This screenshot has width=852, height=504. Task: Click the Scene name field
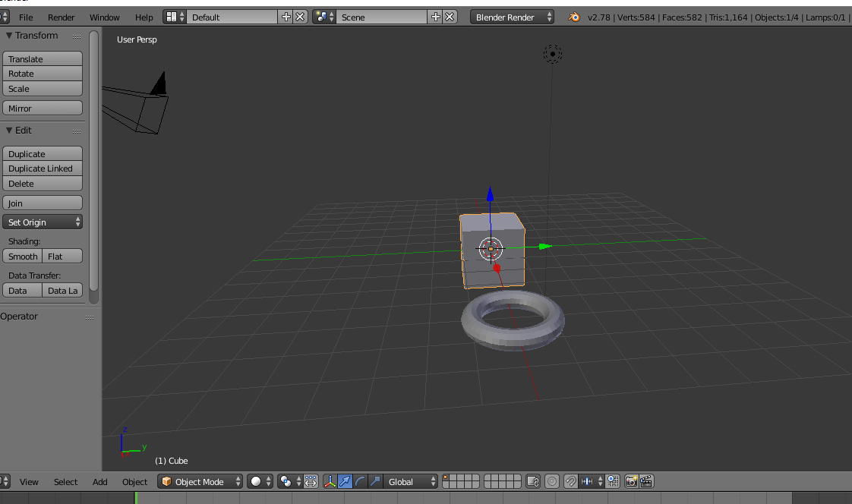[382, 17]
